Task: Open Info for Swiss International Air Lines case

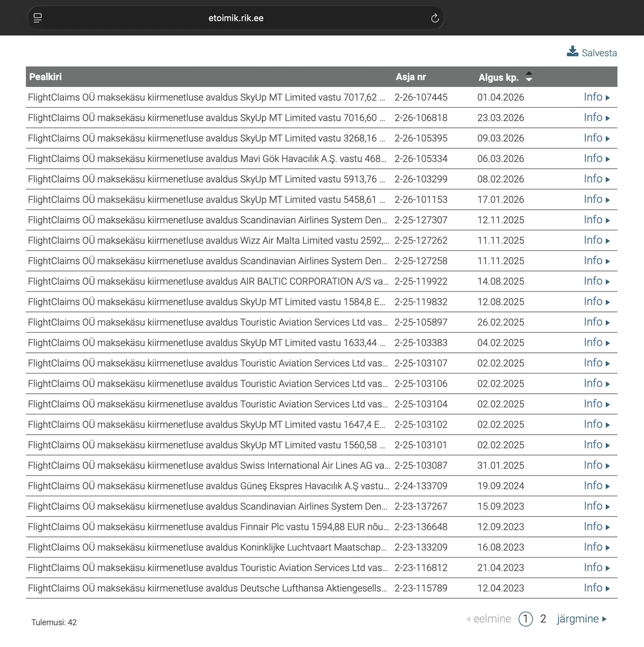Action: point(596,466)
